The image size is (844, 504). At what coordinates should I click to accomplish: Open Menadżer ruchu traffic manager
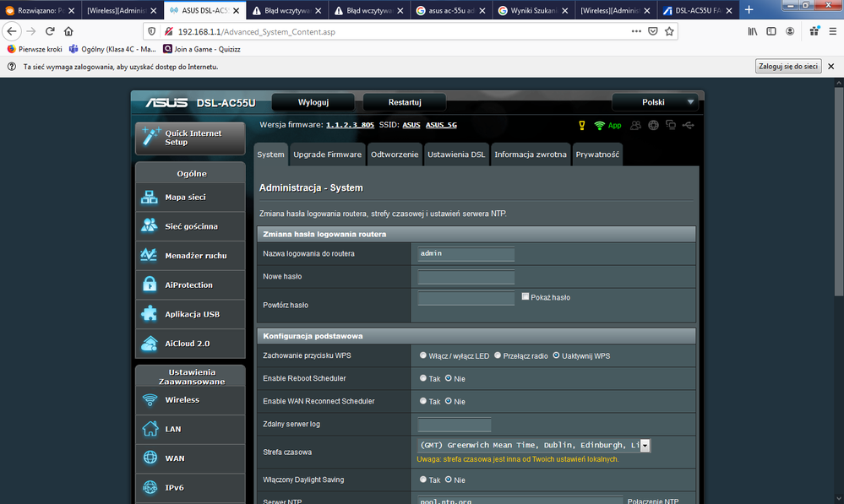pos(190,256)
